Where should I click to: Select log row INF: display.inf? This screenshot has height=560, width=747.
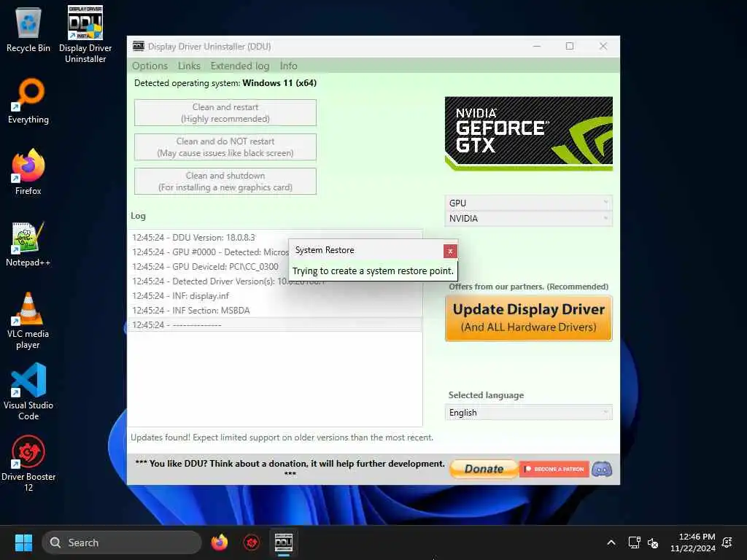274,296
